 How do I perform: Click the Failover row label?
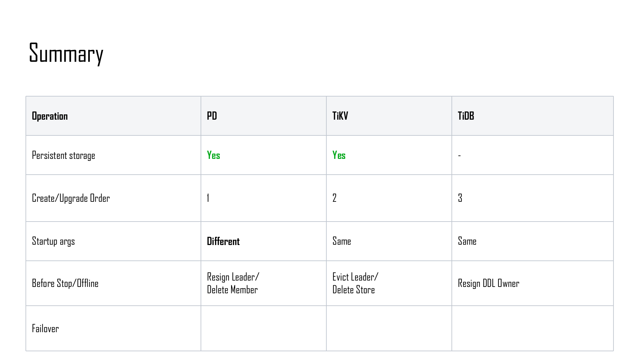(x=45, y=328)
